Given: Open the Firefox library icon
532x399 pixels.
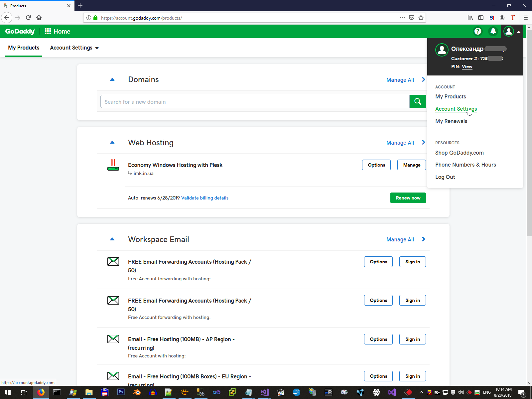Looking at the screenshot, I should pos(470,18).
